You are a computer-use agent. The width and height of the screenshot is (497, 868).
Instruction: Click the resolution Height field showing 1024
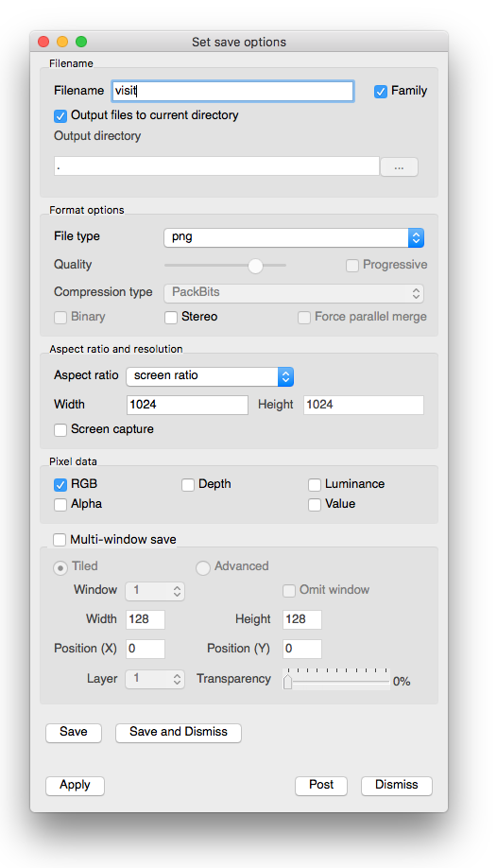pos(364,405)
